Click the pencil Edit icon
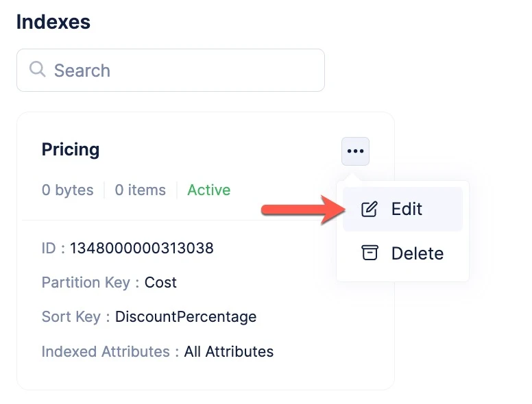 369,209
